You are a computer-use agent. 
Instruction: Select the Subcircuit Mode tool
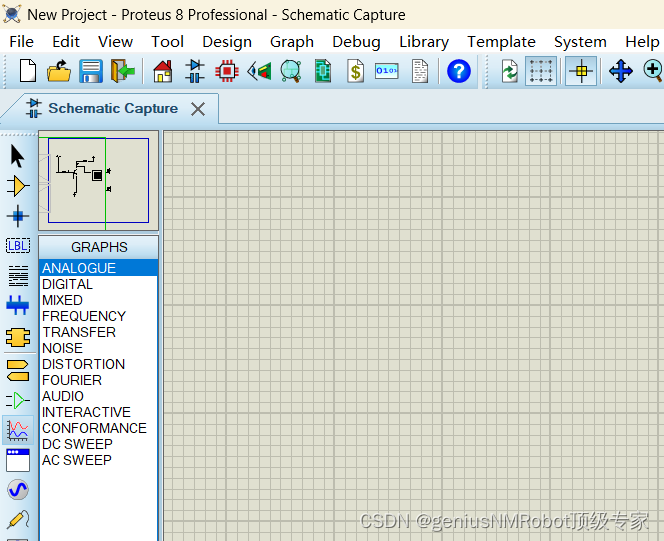coord(18,337)
